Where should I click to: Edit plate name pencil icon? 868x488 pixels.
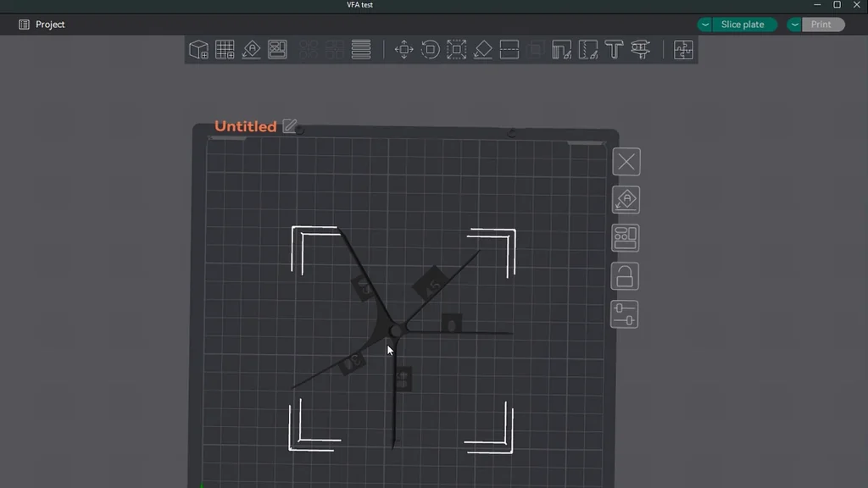pos(290,125)
